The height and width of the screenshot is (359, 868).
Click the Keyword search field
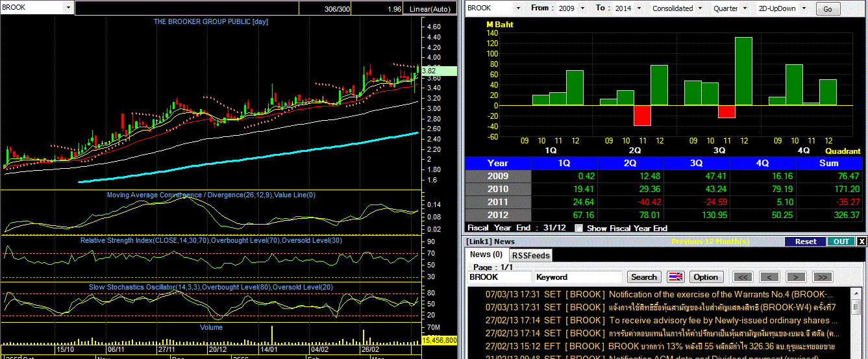[577, 277]
